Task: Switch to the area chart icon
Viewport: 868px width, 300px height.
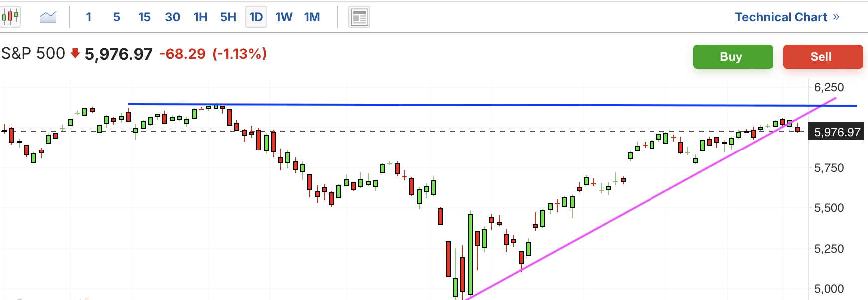Action: coord(48,17)
